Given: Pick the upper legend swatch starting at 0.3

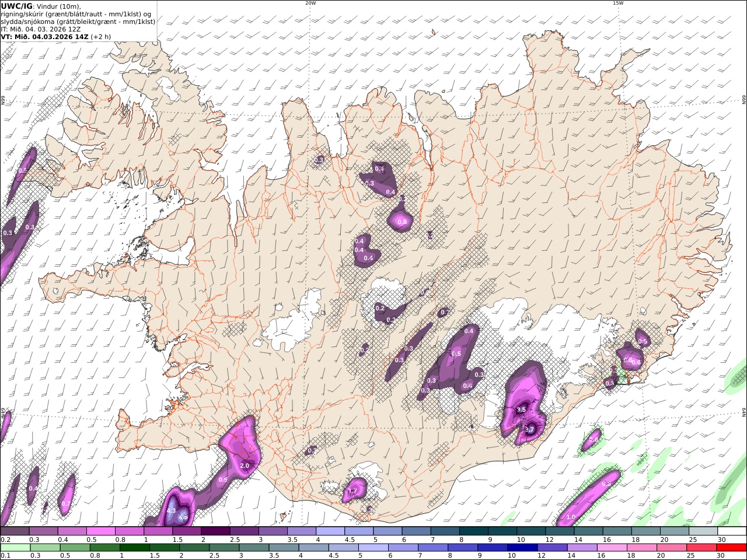Looking at the screenshot, I should (44, 531).
